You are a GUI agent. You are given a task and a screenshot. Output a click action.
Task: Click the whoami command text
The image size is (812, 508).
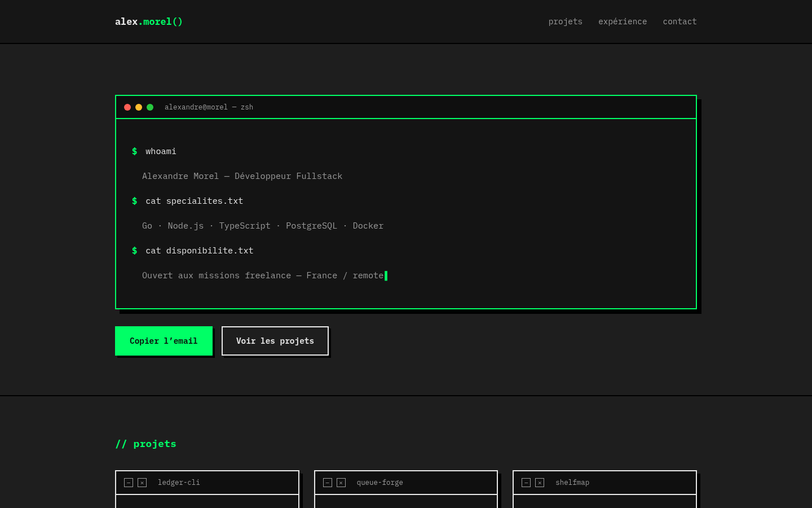[x=161, y=151]
